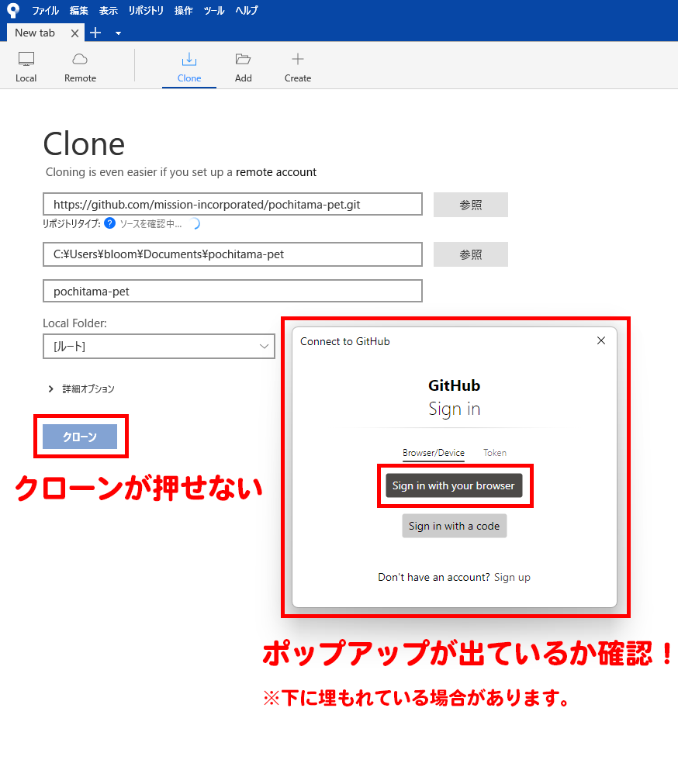Close the New tab
The height and width of the screenshot is (784, 678).
click(74, 33)
